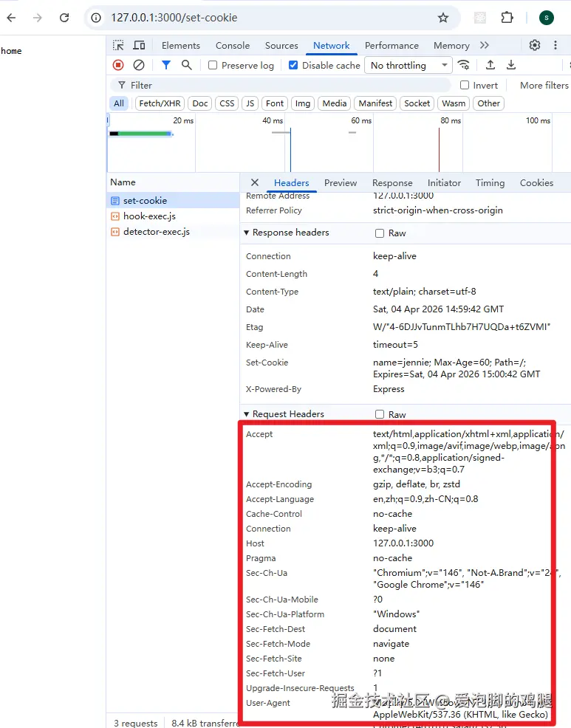Open the Memory tab
This screenshot has width=571, height=728.
point(451,46)
